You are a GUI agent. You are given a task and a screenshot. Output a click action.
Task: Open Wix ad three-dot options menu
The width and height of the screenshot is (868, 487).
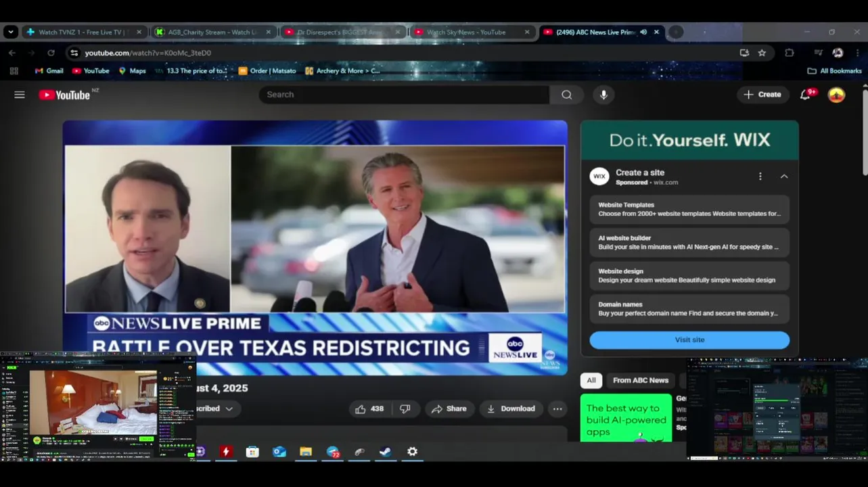(760, 177)
